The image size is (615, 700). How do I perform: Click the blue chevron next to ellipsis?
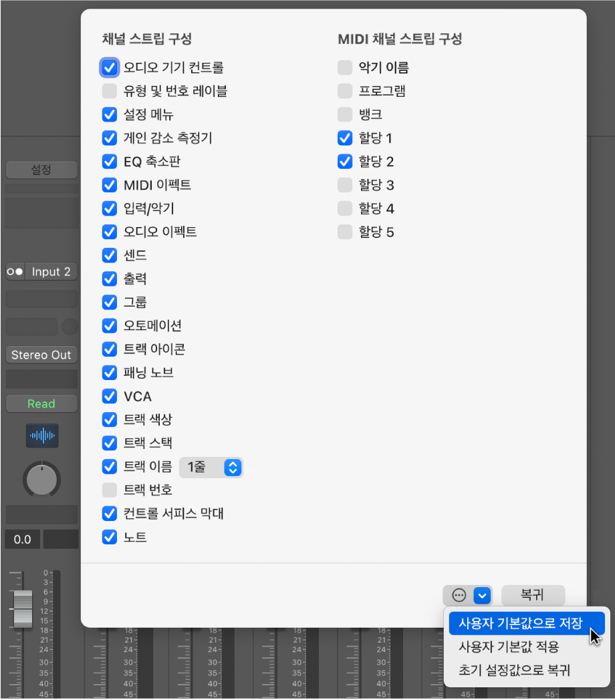[x=482, y=595]
